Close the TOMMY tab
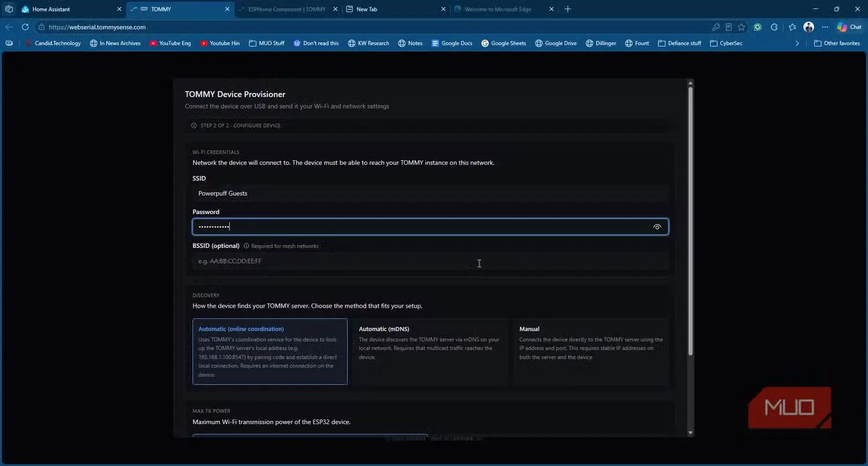The height and width of the screenshot is (466, 868). tap(227, 9)
